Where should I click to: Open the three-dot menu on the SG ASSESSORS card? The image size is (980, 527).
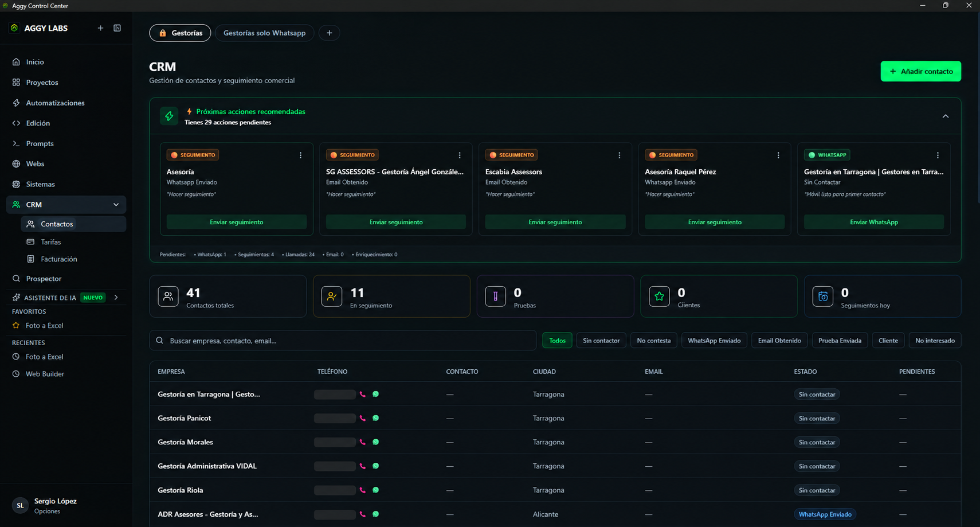pyautogui.click(x=460, y=155)
